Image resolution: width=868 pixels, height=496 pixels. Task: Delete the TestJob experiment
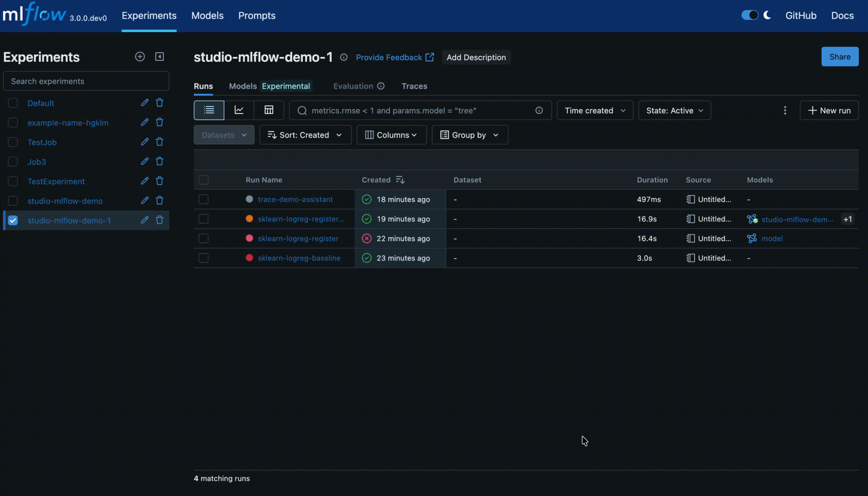pos(159,142)
